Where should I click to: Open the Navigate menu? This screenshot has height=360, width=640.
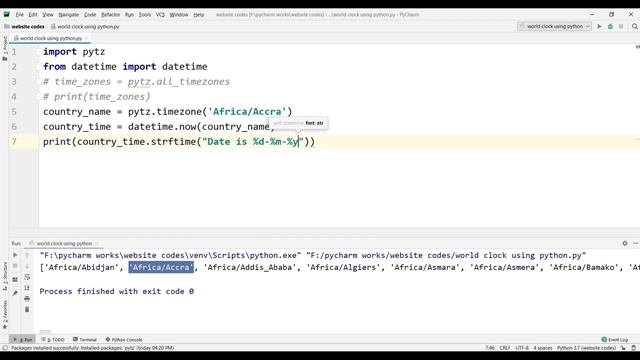[69, 15]
